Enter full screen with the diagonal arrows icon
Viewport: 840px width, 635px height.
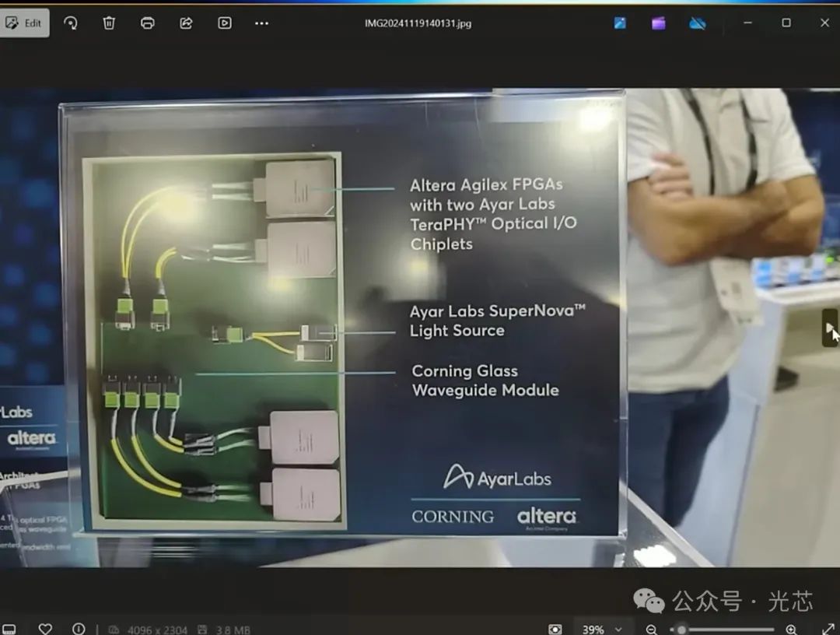(x=828, y=629)
